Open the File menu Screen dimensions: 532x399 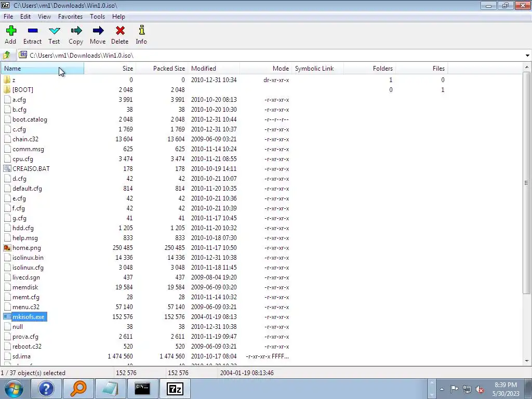(x=8, y=16)
